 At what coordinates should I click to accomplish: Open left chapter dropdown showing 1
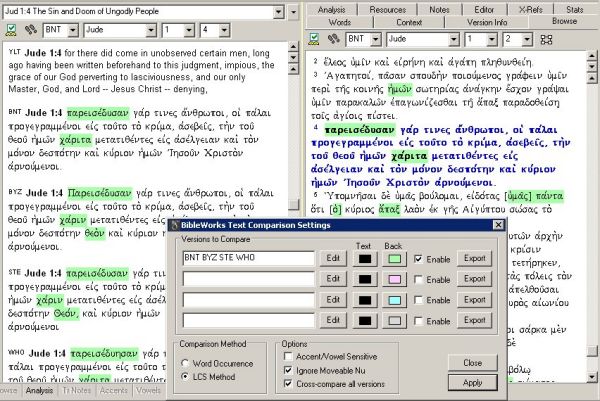point(189,30)
